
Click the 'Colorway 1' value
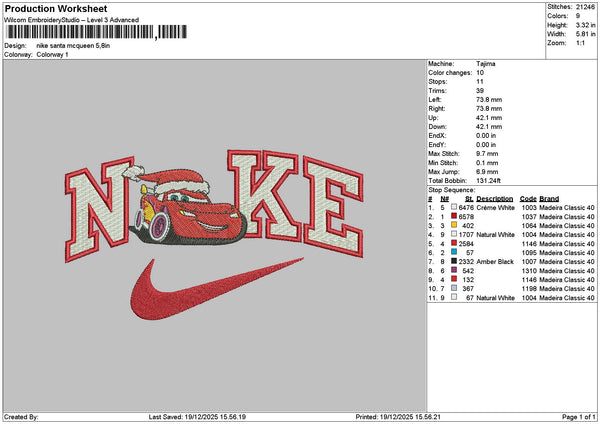pos(52,55)
